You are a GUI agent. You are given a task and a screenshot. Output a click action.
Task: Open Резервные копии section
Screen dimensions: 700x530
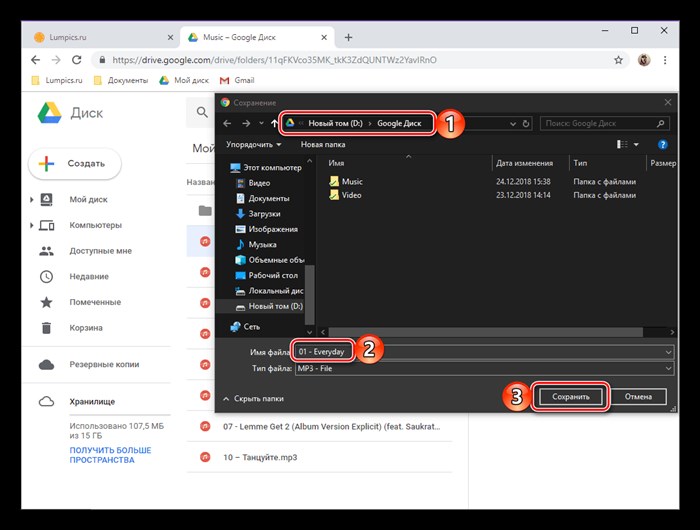104,364
